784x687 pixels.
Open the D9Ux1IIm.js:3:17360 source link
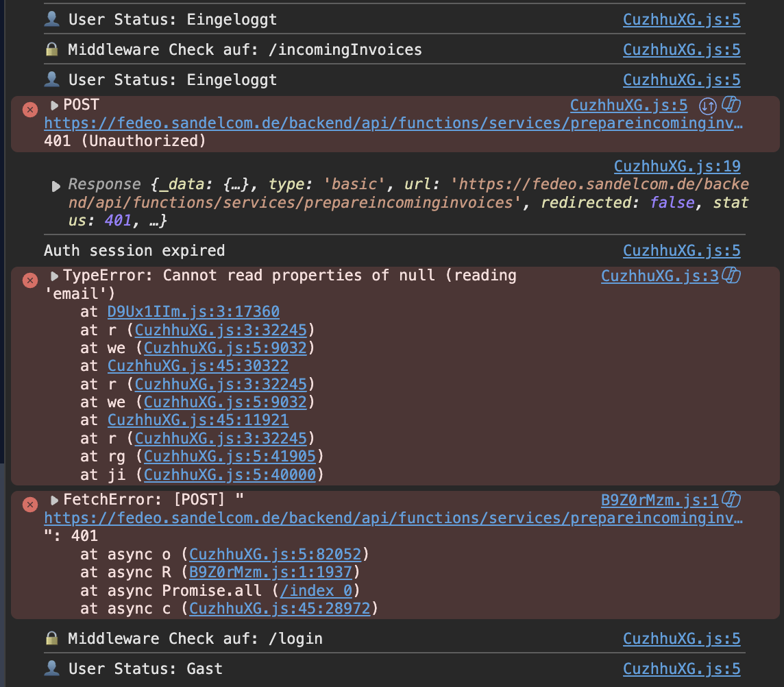[193, 312]
